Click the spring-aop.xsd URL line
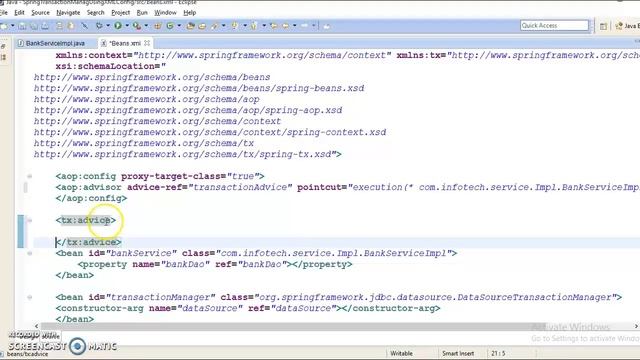The image size is (640, 360). point(188,110)
